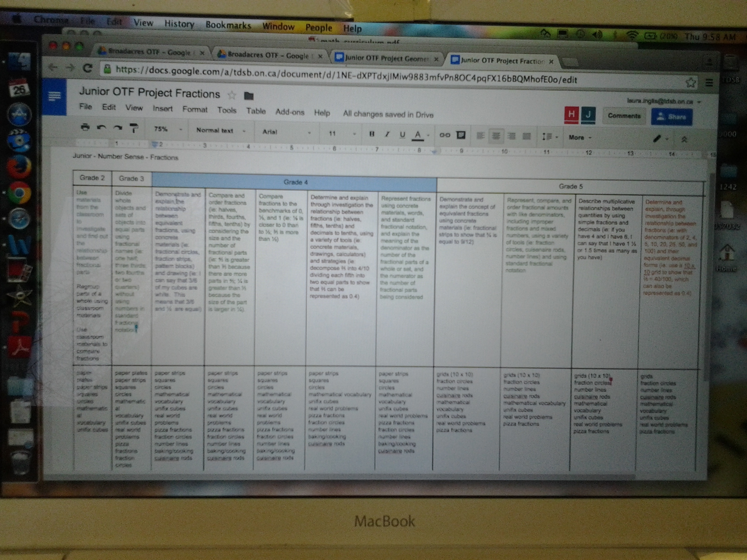Click the Print icon in toolbar

pos(85,127)
